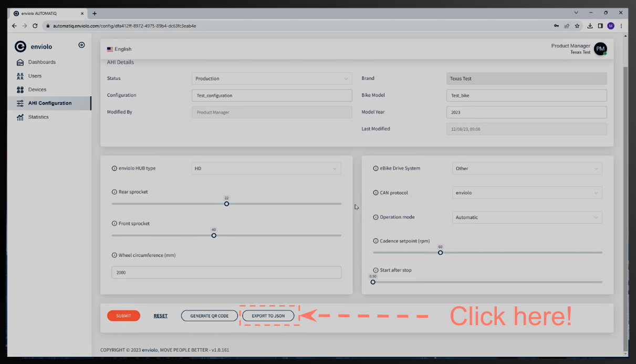Collapse sidebar using the circle toggle icon
636x364 pixels.
click(x=81, y=45)
